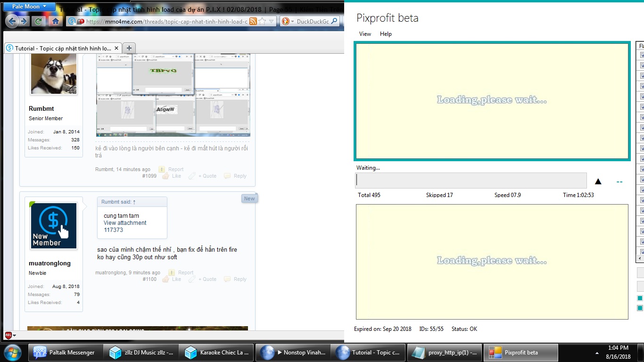Screen dimensions: 644x362
Task: Subscribe using the RSS feed icon
Action: [x=253, y=21]
